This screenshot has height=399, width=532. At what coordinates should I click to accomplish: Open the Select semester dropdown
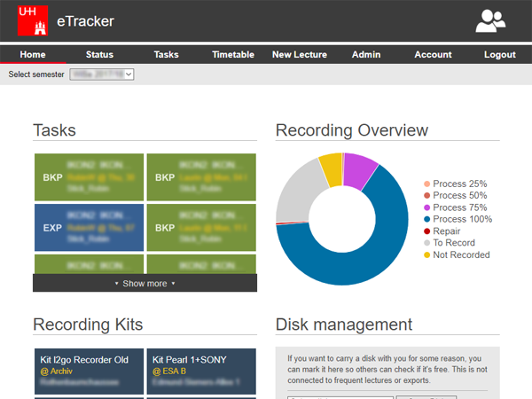click(x=101, y=74)
